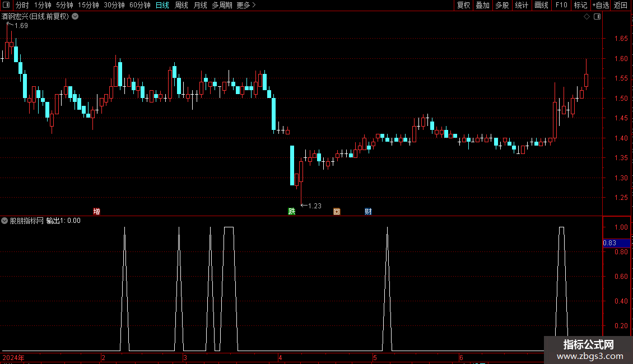The width and height of the screenshot is (633, 364).
Task: Click month 5 marker on time axis
Action: 375,358
